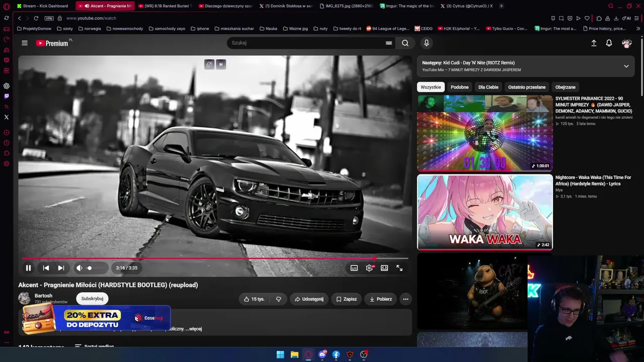
Task: Open the Bartosh channel name
Action: (x=43, y=296)
